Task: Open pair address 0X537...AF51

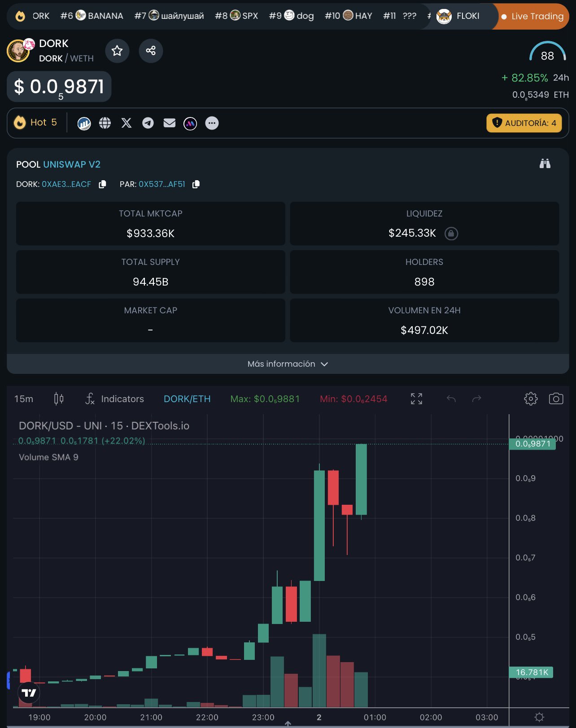Action: [x=162, y=184]
